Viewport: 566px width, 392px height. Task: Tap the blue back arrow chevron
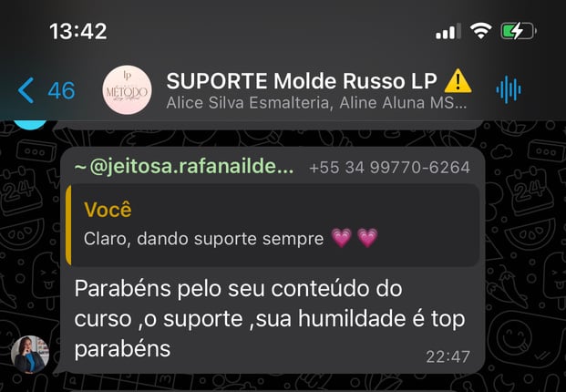(x=26, y=90)
